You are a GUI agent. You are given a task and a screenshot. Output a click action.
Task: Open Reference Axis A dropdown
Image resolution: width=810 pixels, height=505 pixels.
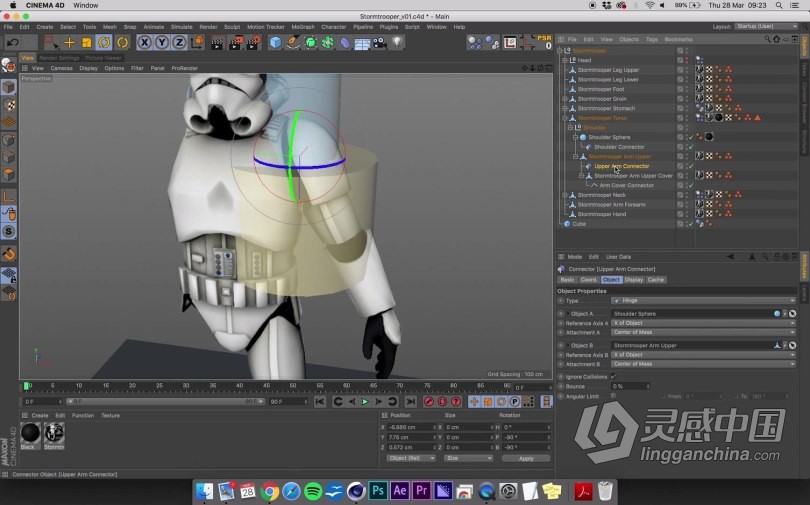pyautogui.click(x=703, y=323)
